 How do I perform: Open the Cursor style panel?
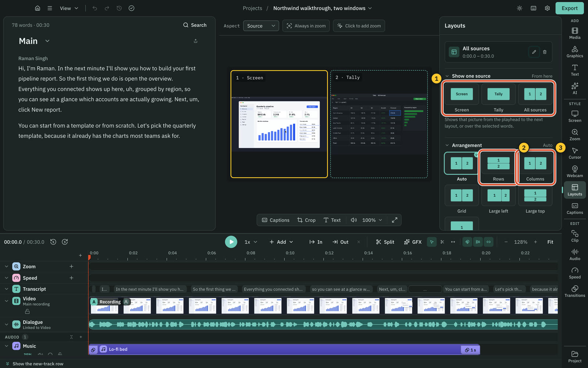(x=575, y=153)
